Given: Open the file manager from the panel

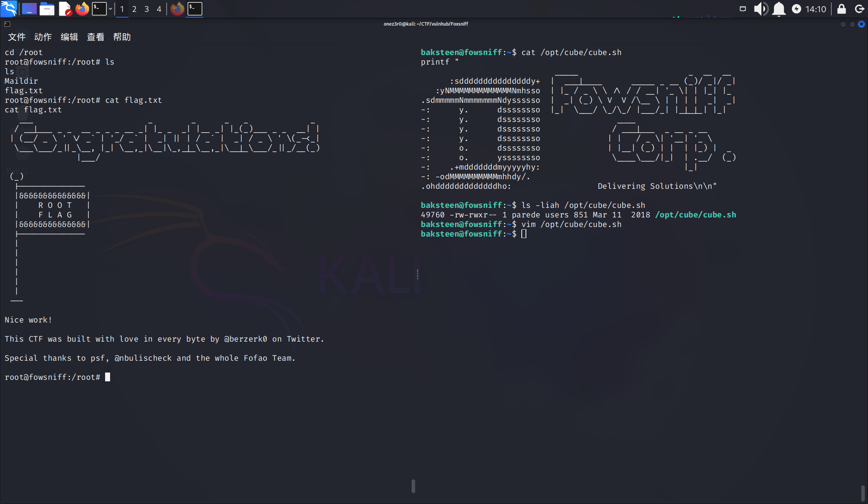Looking at the screenshot, I should coord(47,8).
